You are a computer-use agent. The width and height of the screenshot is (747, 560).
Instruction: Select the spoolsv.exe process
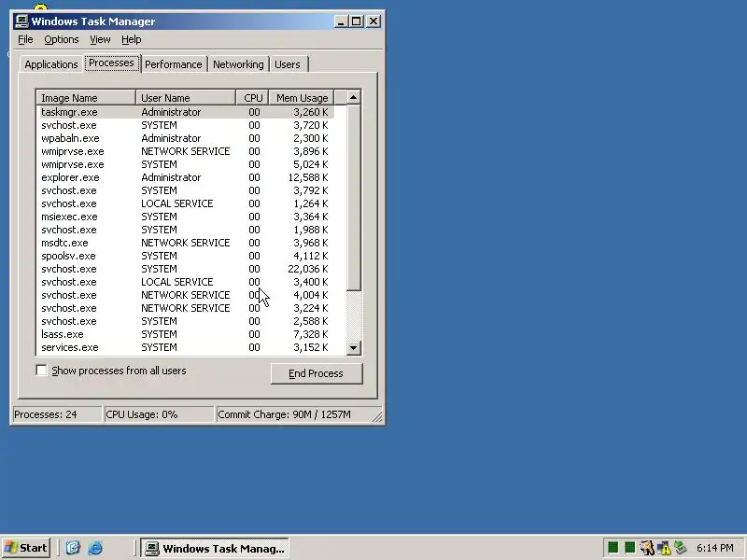click(x=185, y=256)
